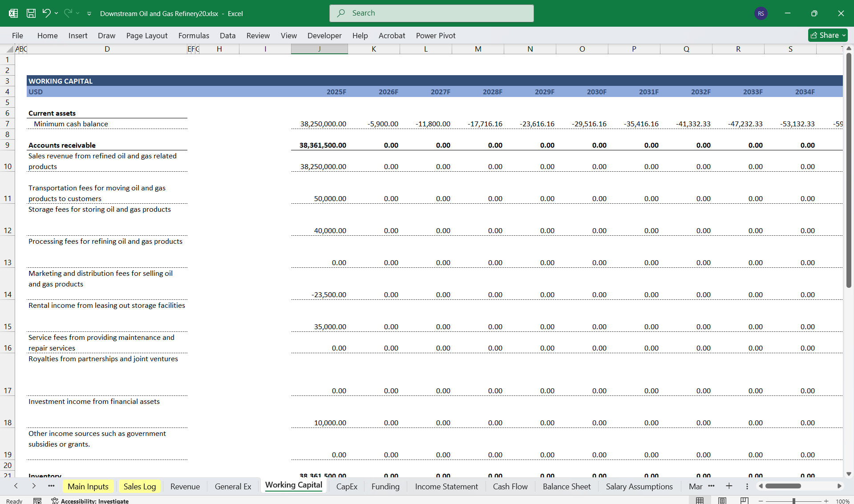Click previous sheet navigation arrow
854x504 pixels.
point(16,486)
